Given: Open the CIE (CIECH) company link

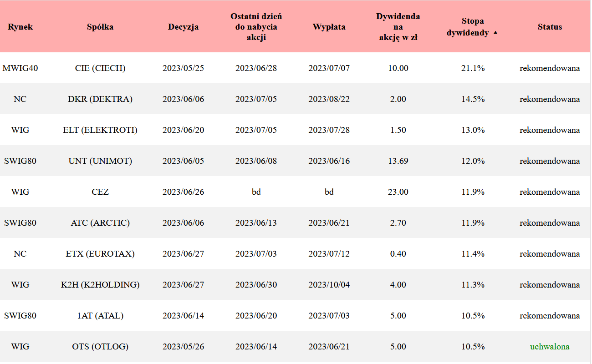Looking at the screenshot, I should (x=100, y=68).
